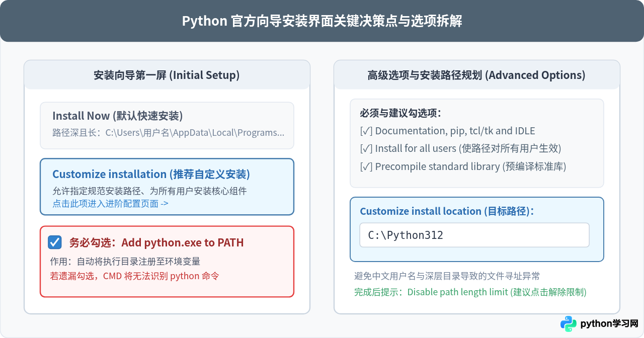This screenshot has height=338, width=644.
Task: Click the python学习网 site name text
Action: pyautogui.click(x=609, y=323)
